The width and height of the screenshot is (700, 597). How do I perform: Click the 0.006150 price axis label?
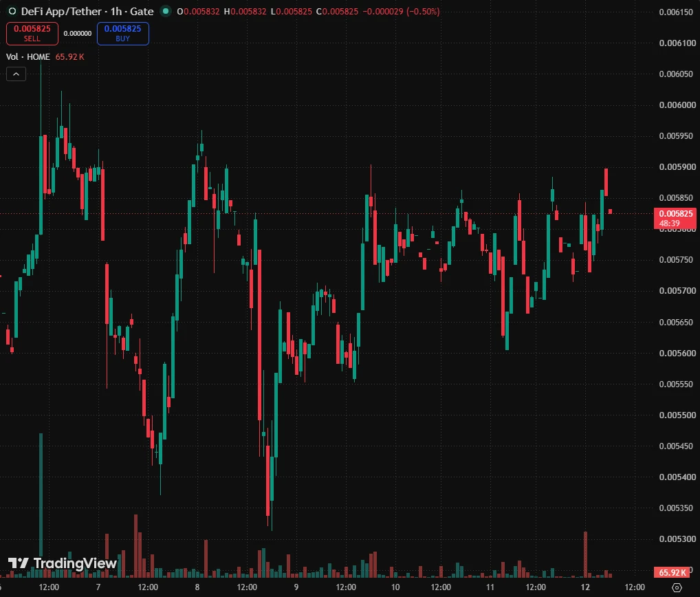click(x=676, y=12)
